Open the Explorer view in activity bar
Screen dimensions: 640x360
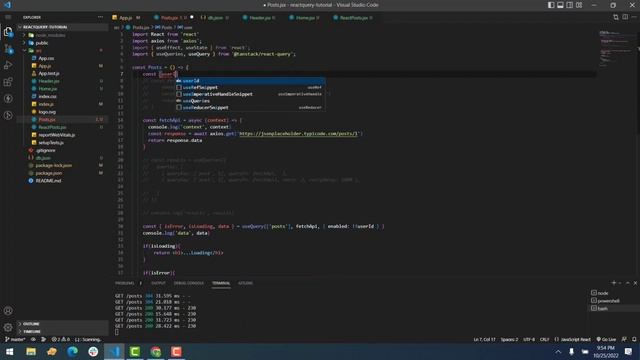[8, 32]
